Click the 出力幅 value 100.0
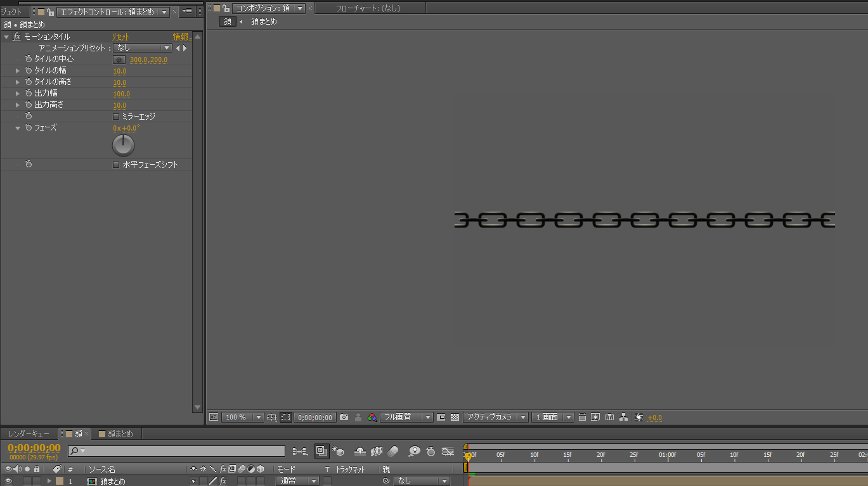The height and width of the screenshot is (486, 868). (121, 94)
